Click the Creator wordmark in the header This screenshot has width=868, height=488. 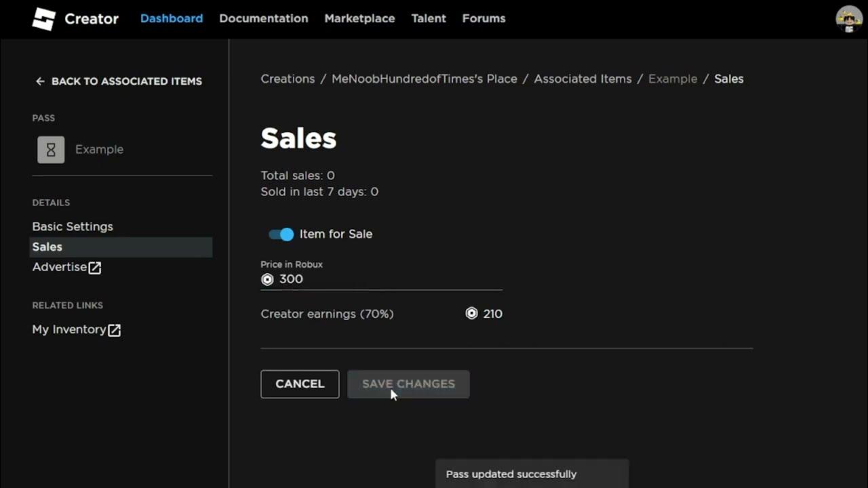click(92, 19)
